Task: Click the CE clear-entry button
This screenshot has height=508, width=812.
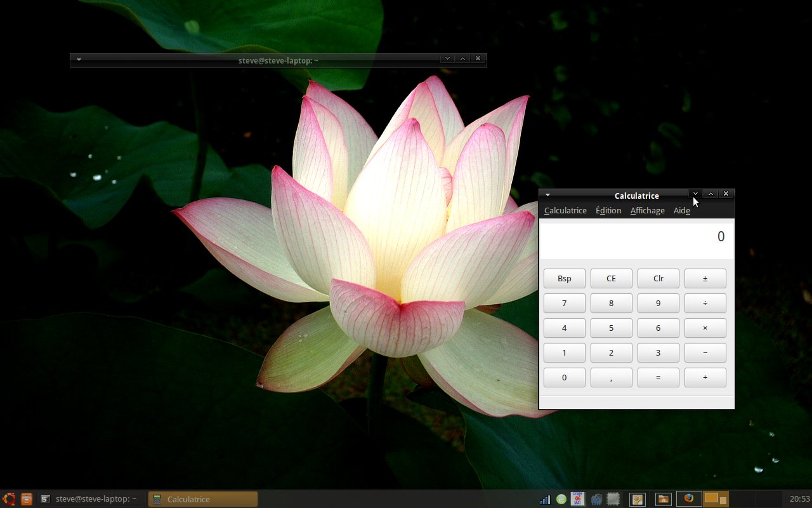Action: (612, 278)
